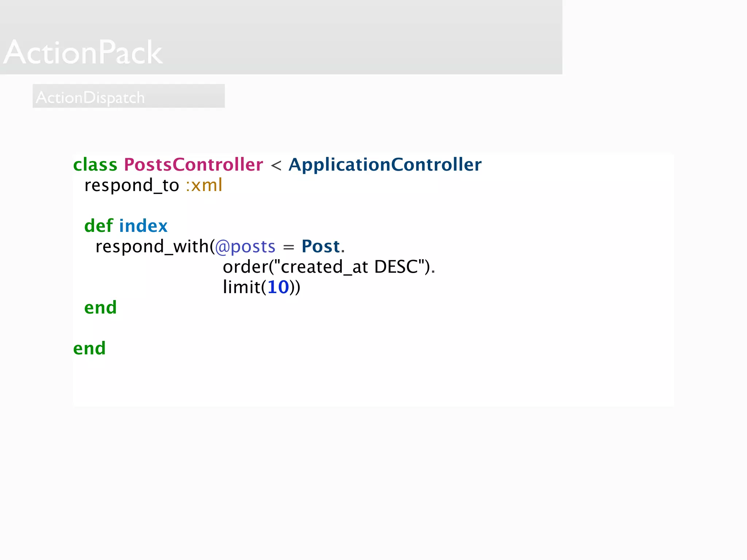
Task: Click the 'def' keyword
Action: [98, 226]
